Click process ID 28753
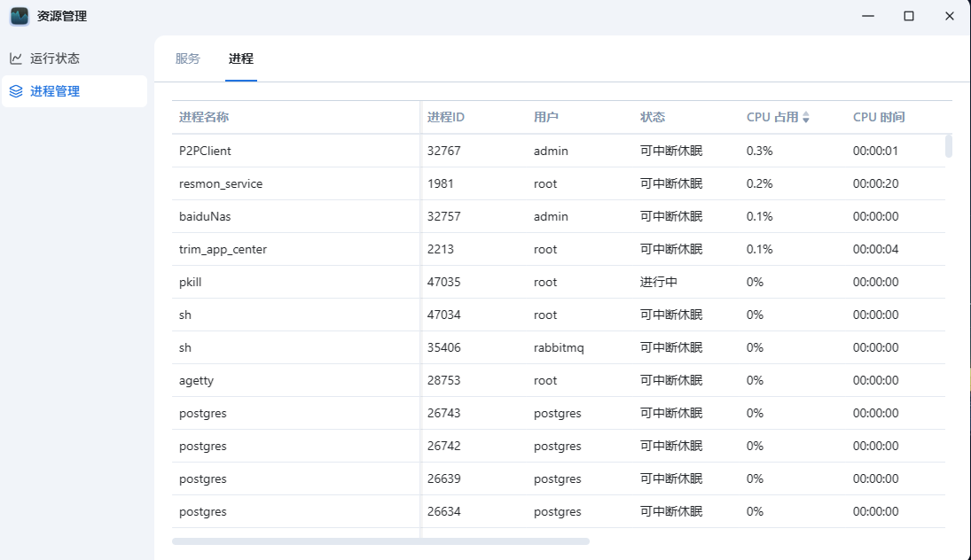 coord(444,380)
